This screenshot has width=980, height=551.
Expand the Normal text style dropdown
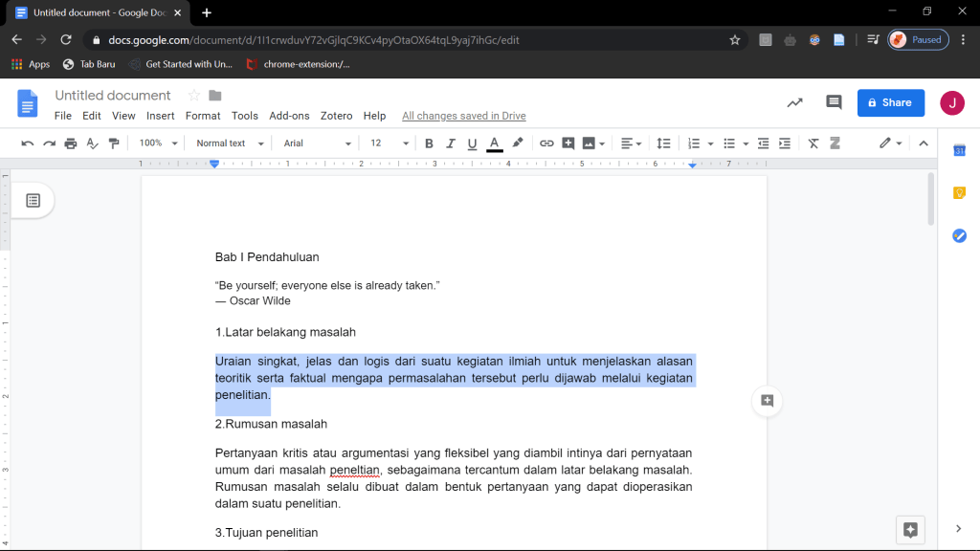228,143
